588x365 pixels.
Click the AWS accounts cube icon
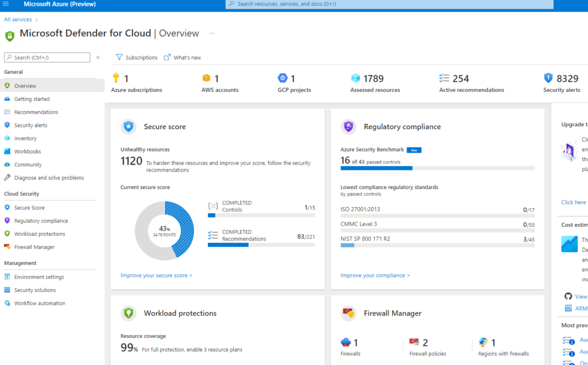[x=206, y=78]
